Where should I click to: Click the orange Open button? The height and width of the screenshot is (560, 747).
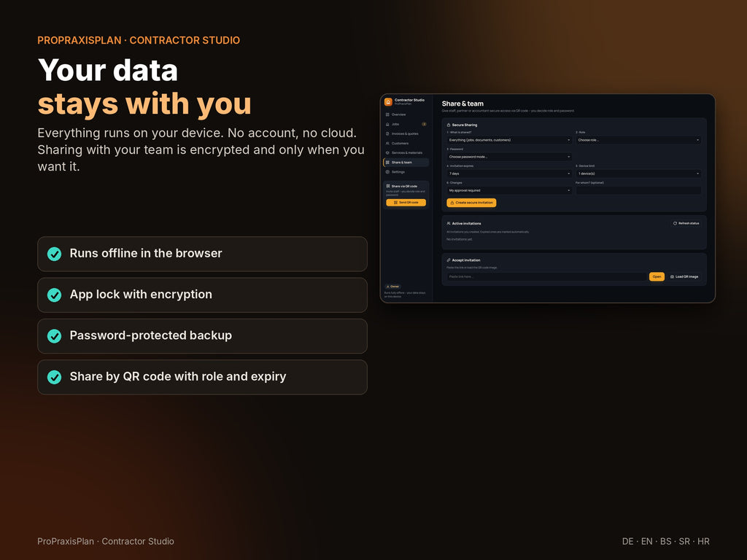coord(657,276)
